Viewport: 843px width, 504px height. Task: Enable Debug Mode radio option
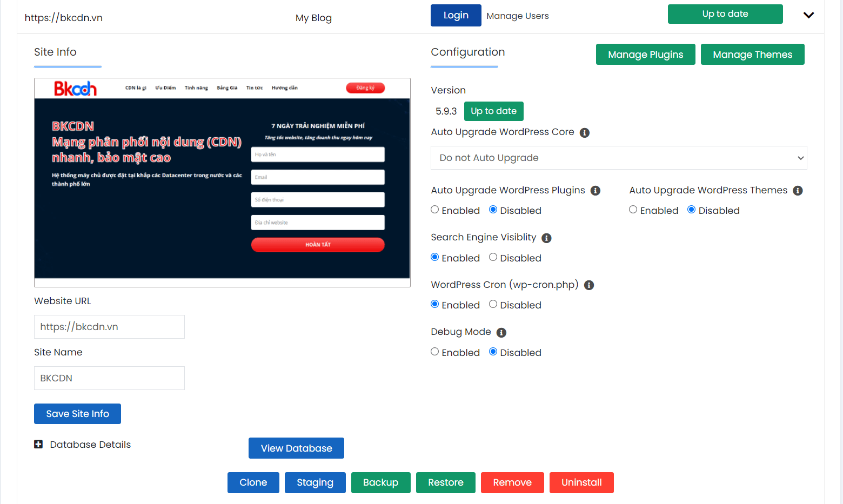435,352
